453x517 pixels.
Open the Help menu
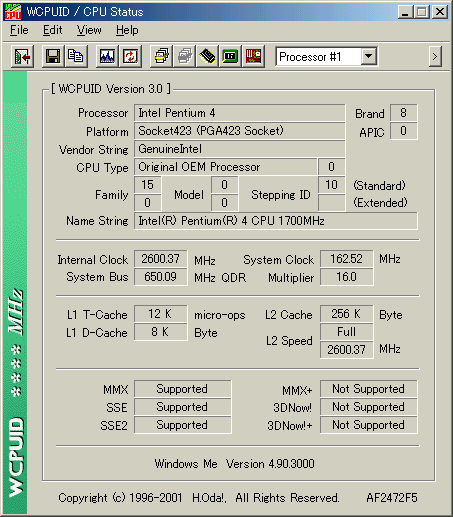click(x=127, y=30)
